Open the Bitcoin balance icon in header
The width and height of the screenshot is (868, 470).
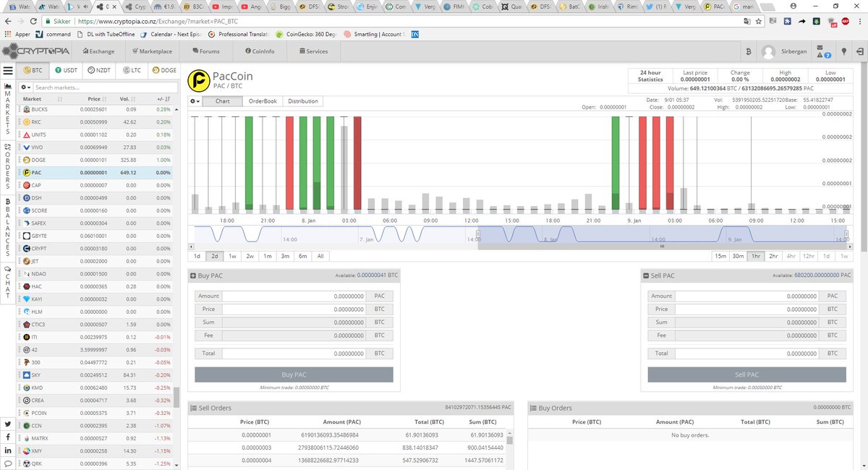(x=747, y=51)
